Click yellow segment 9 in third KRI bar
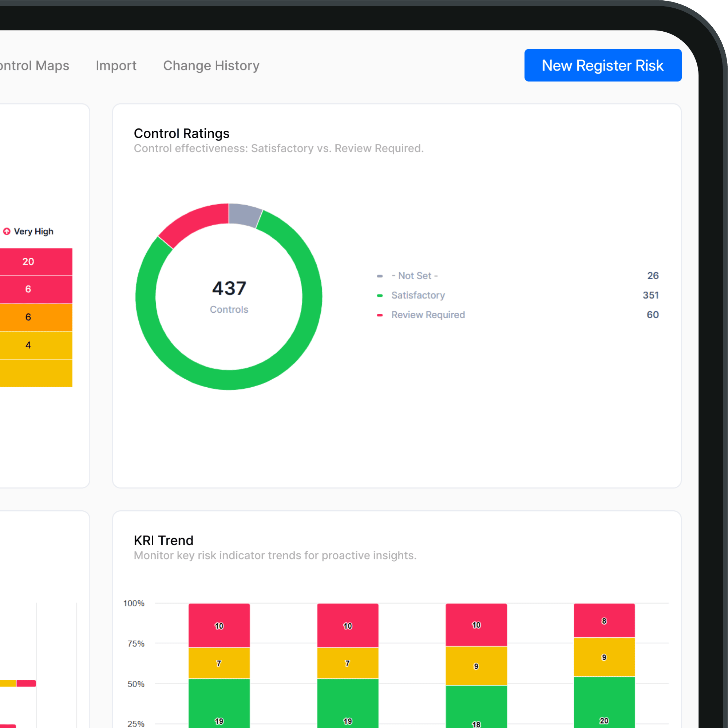 point(476,666)
